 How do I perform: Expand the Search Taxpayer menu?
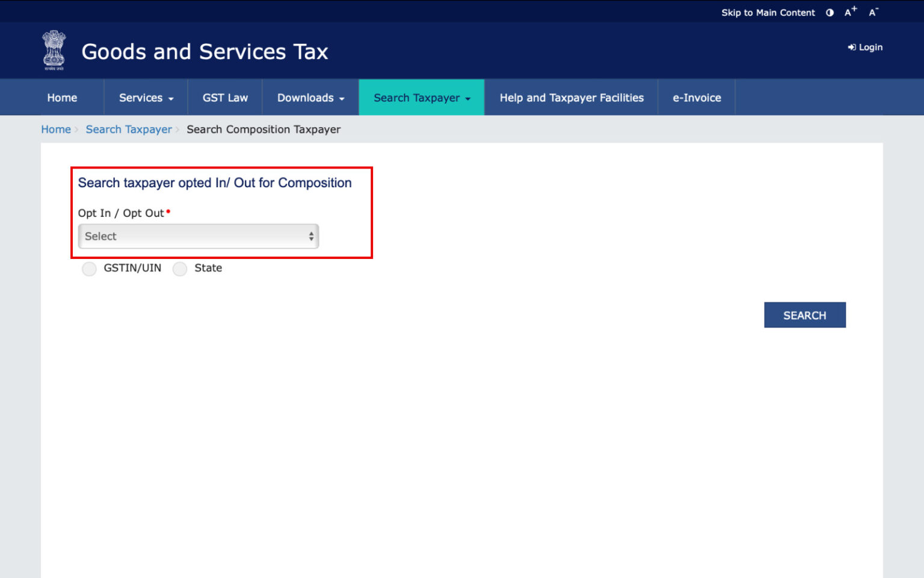pos(420,97)
